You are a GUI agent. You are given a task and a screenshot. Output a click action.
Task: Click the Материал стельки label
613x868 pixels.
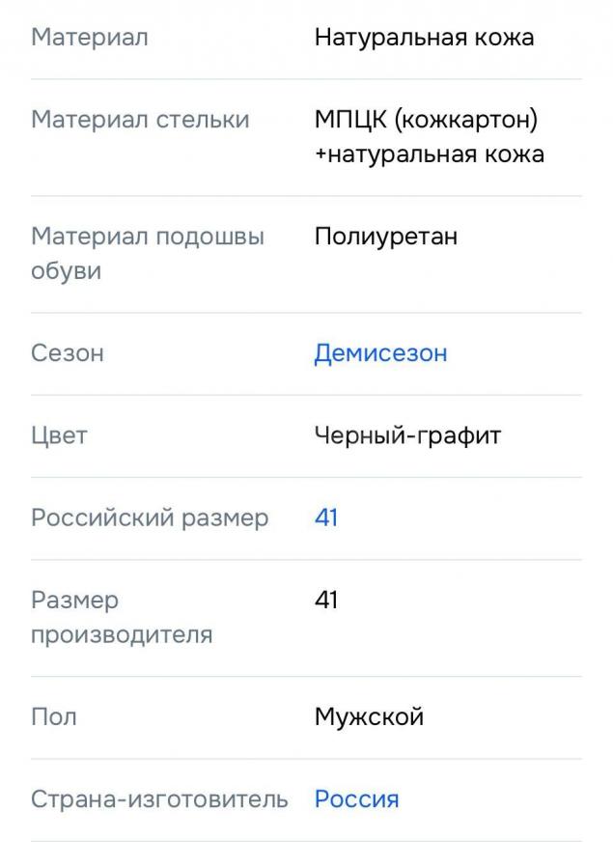(x=140, y=121)
